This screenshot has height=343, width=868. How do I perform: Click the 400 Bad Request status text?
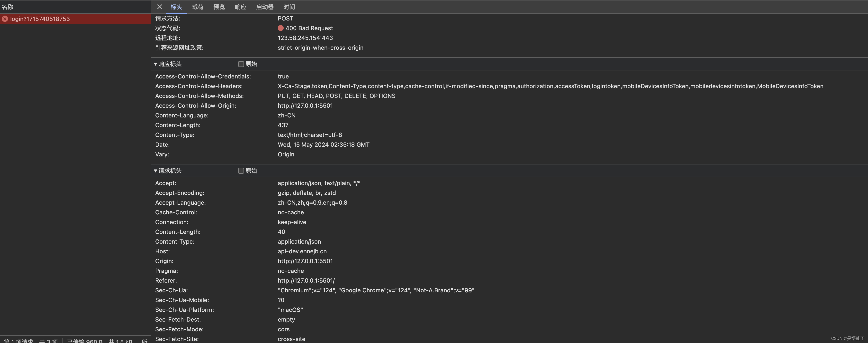point(309,28)
